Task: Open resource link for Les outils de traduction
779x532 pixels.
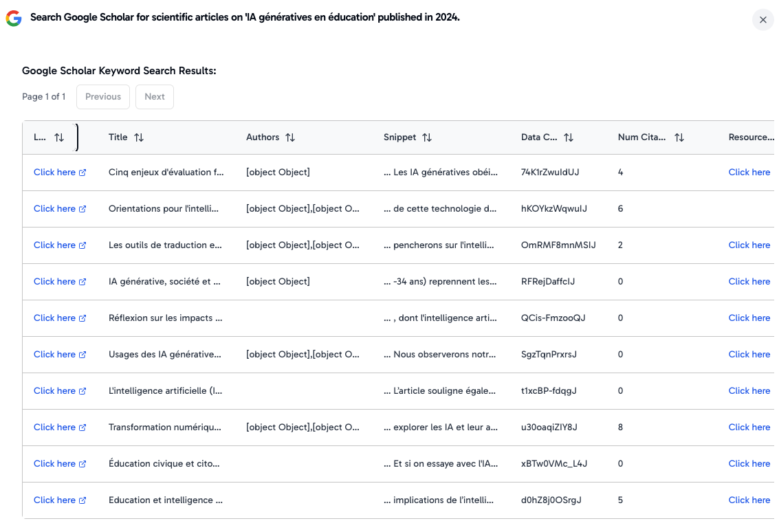Action: tap(749, 245)
